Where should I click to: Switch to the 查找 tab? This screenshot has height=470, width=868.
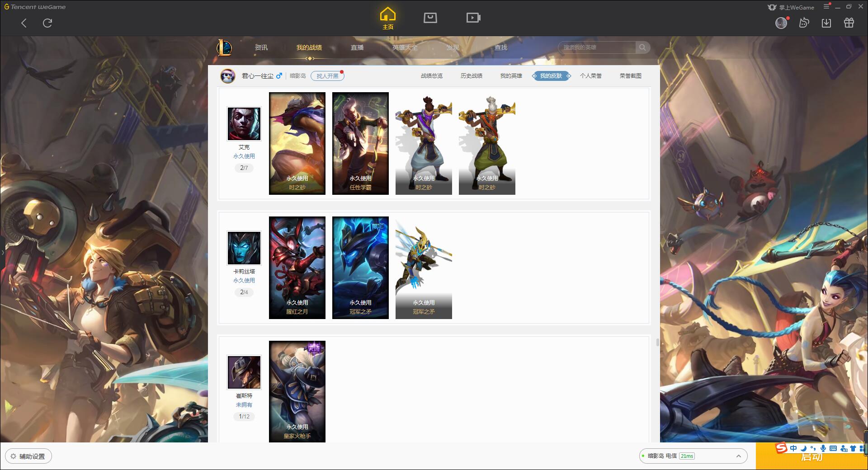(x=501, y=47)
